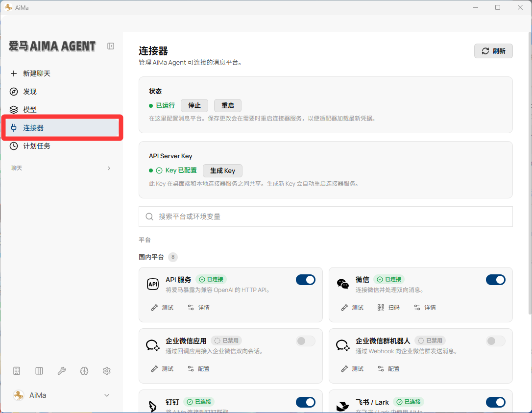Click the AiMa horse icon in title bar
Viewport: 532px width, 413px height.
(x=8, y=7)
